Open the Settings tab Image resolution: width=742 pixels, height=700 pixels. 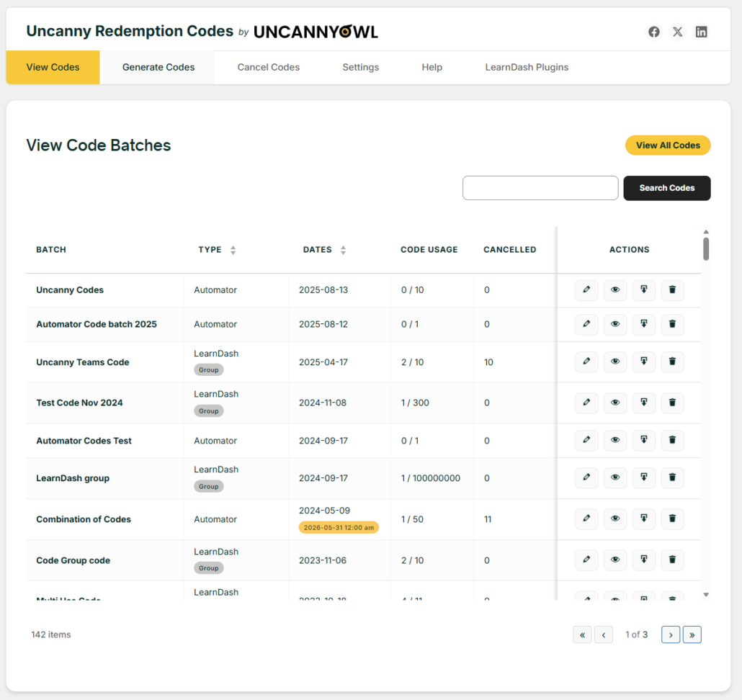tap(360, 67)
